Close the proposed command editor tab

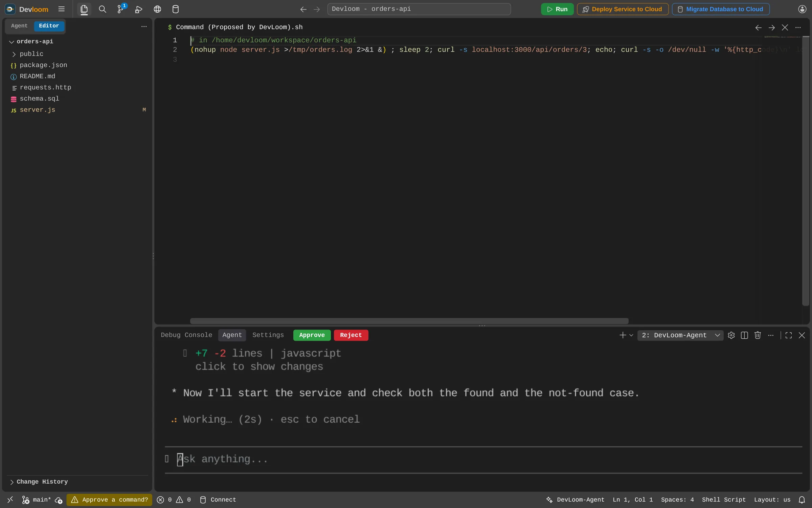785,28
